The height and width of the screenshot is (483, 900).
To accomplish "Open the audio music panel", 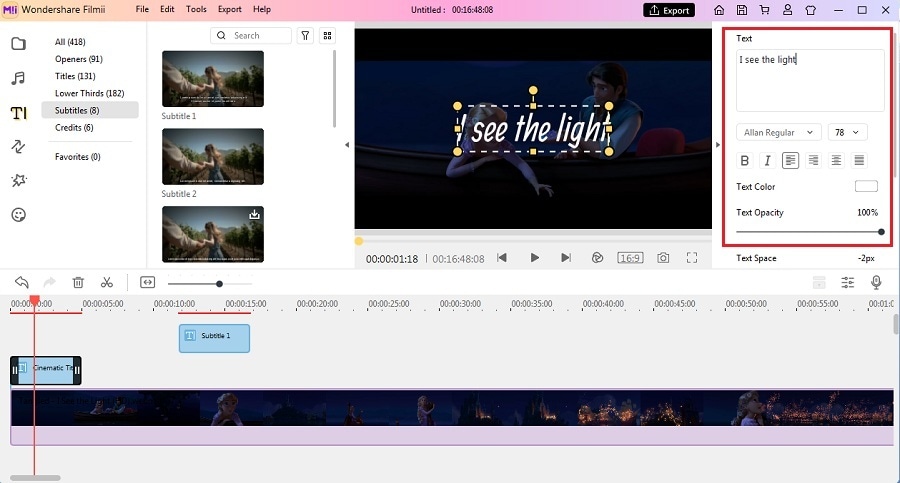I will point(18,78).
